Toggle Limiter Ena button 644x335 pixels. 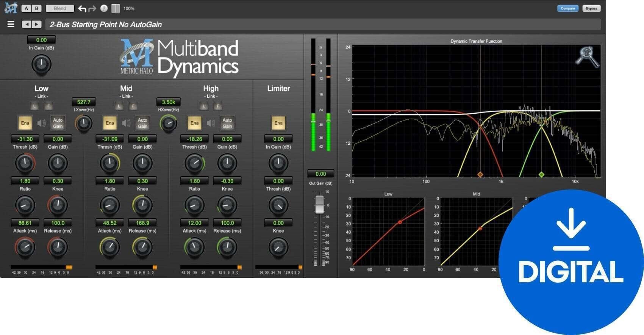point(278,123)
